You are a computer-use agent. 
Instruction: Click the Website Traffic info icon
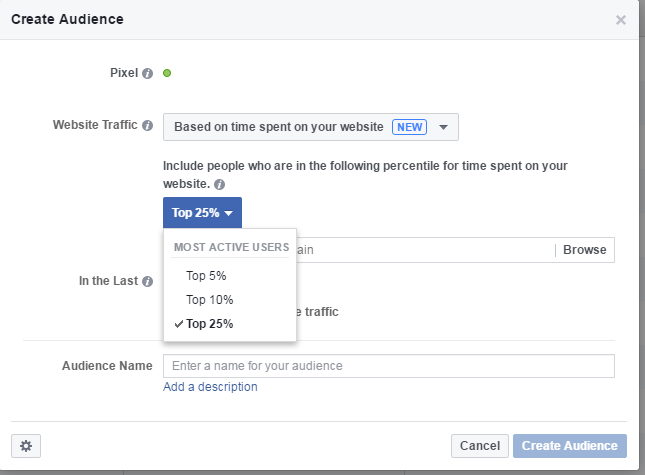147,125
